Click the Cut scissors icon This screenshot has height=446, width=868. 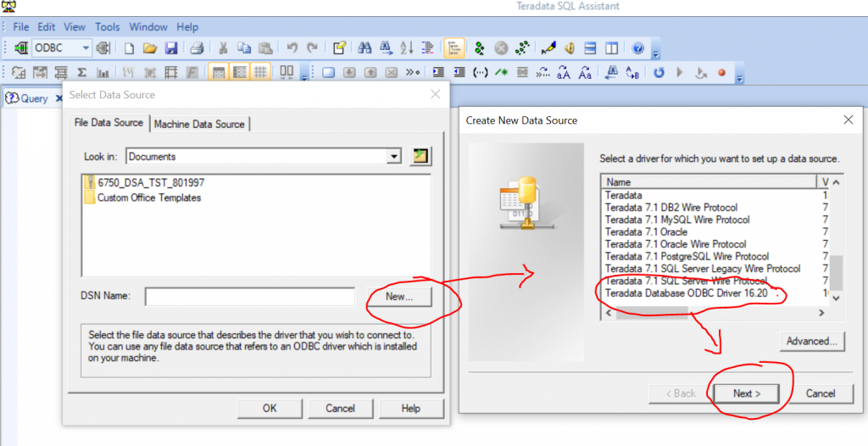tap(223, 48)
